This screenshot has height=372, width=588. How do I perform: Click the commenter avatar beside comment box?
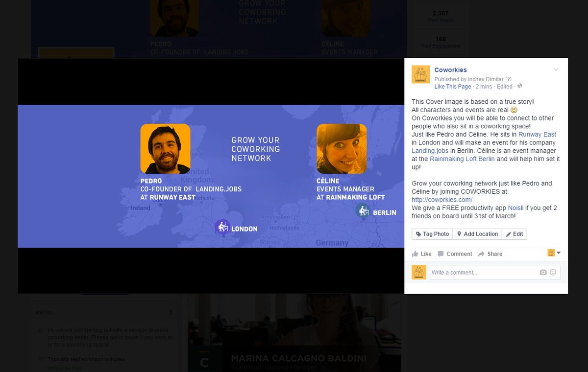click(419, 272)
